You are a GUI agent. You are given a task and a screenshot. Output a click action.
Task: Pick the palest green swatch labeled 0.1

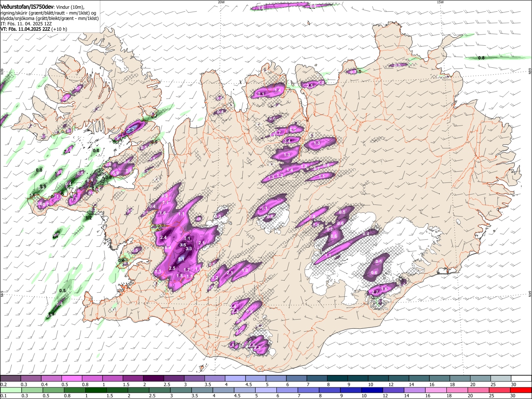[x=11, y=390]
